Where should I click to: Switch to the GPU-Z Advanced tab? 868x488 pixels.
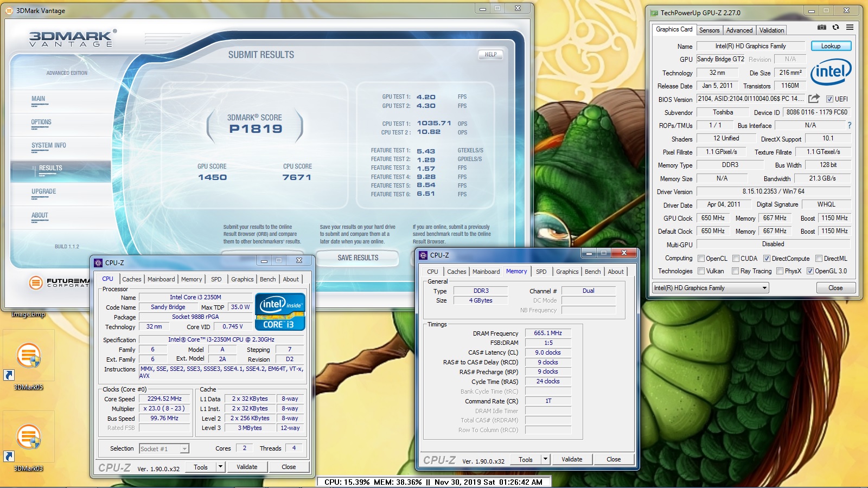tap(739, 30)
